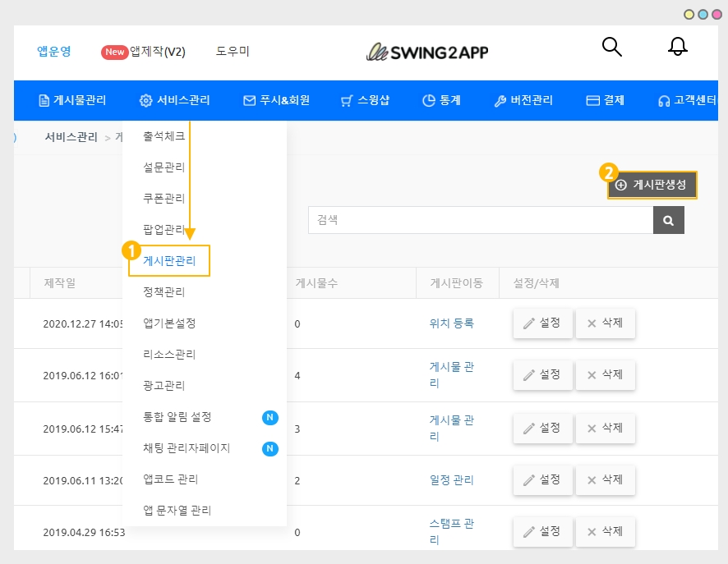Open the 일정 관리 link

point(451,479)
